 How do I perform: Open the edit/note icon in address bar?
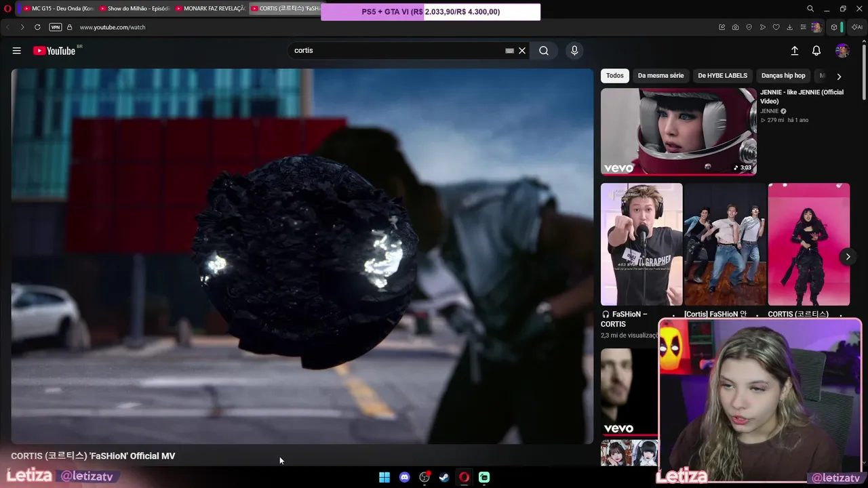(x=722, y=27)
